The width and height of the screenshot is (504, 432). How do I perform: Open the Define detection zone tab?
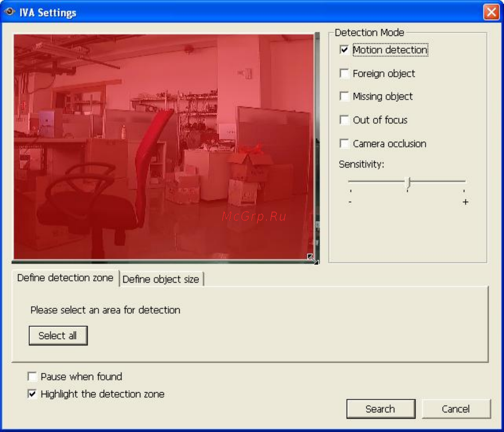point(65,278)
